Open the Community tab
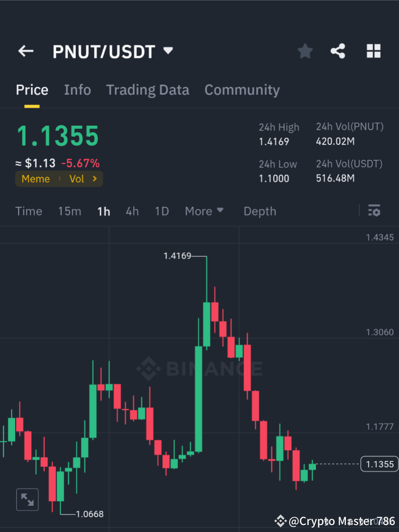Image resolution: width=399 pixels, height=532 pixels. pyautogui.click(x=242, y=90)
